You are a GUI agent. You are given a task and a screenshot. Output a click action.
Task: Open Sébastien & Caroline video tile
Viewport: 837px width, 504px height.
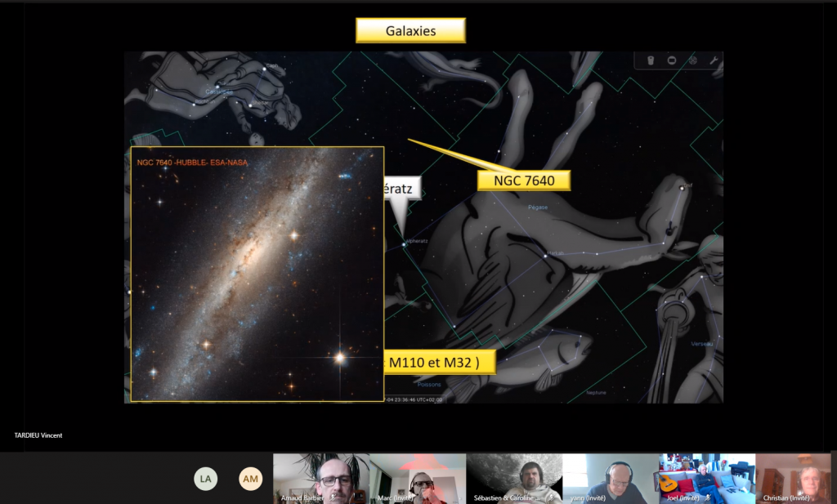[514, 479]
